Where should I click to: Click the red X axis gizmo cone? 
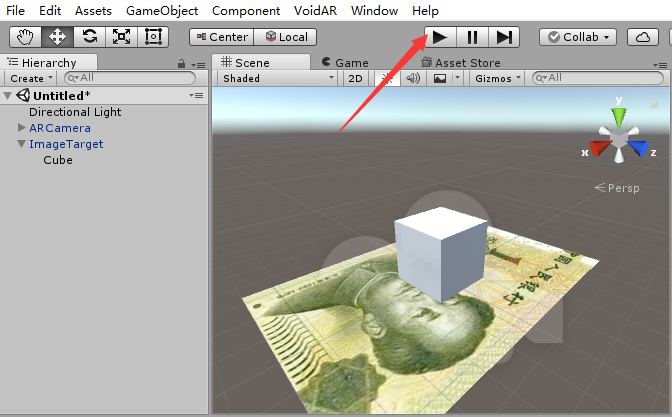tap(600, 148)
